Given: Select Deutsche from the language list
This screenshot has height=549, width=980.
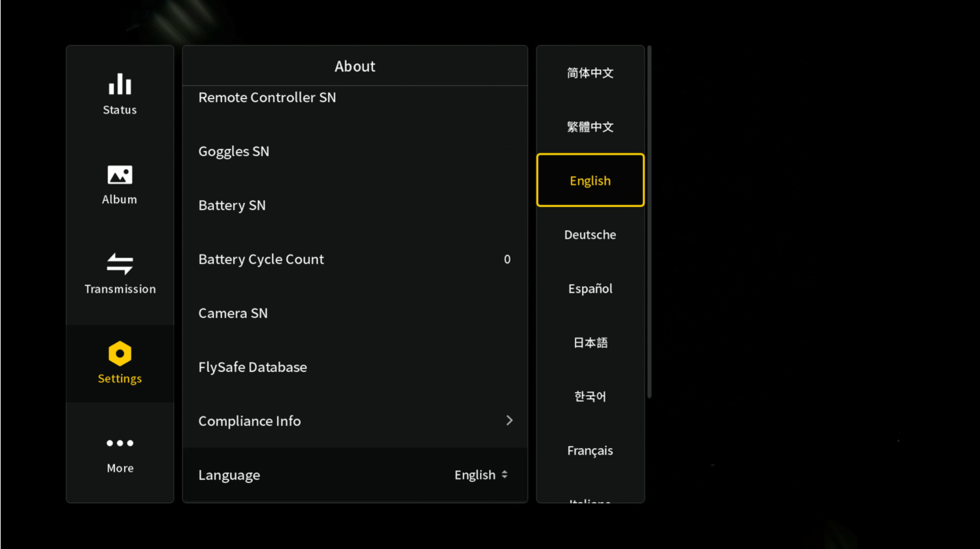Looking at the screenshot, I should click(590, 234).
